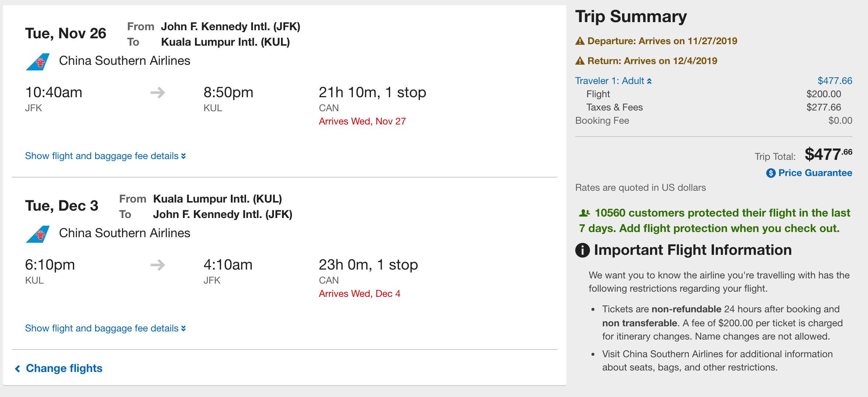Click the 10560 customers protected flight message

tap(715, 221)
